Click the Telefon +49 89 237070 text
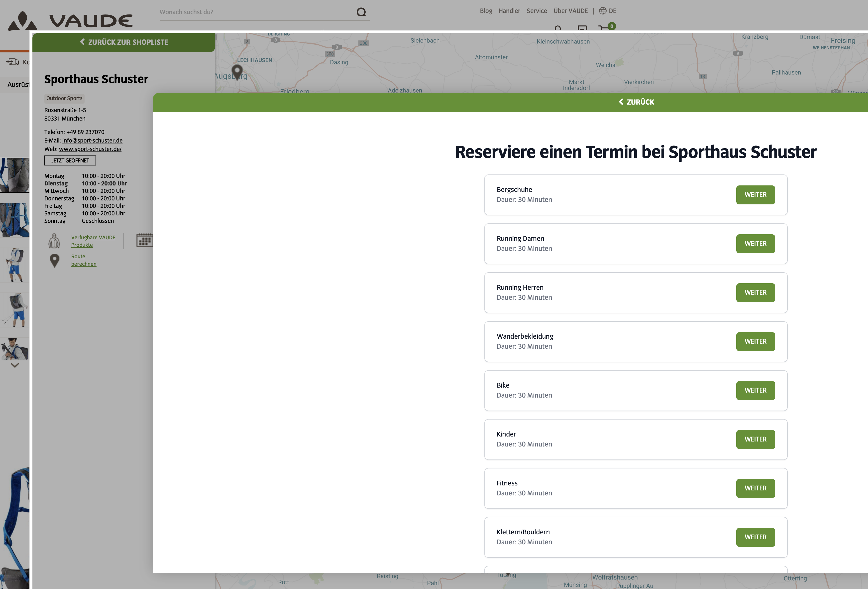 (x=74, y=132)
